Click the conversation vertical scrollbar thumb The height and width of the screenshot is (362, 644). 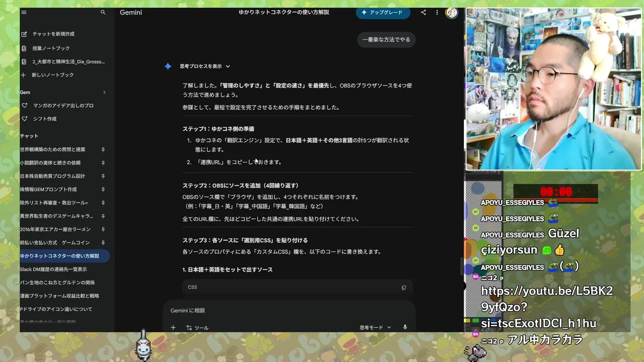[x=461, y=266]
